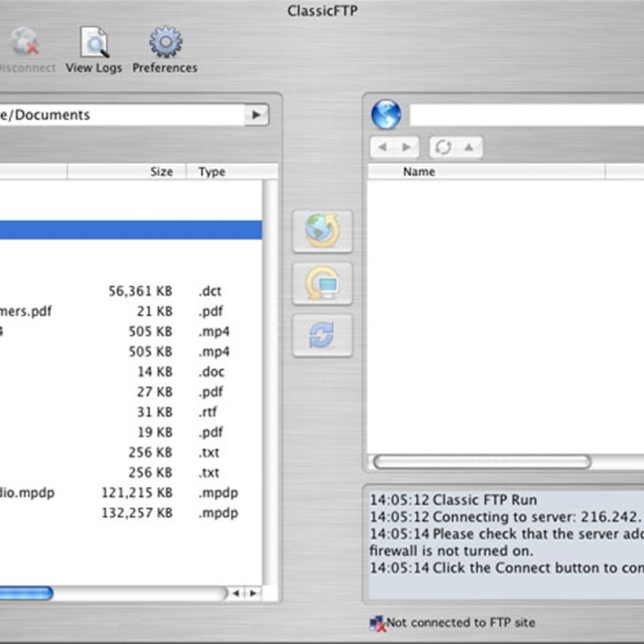
Task: Click the remote refresh circular arrow icon
Action: coord(443,147)
